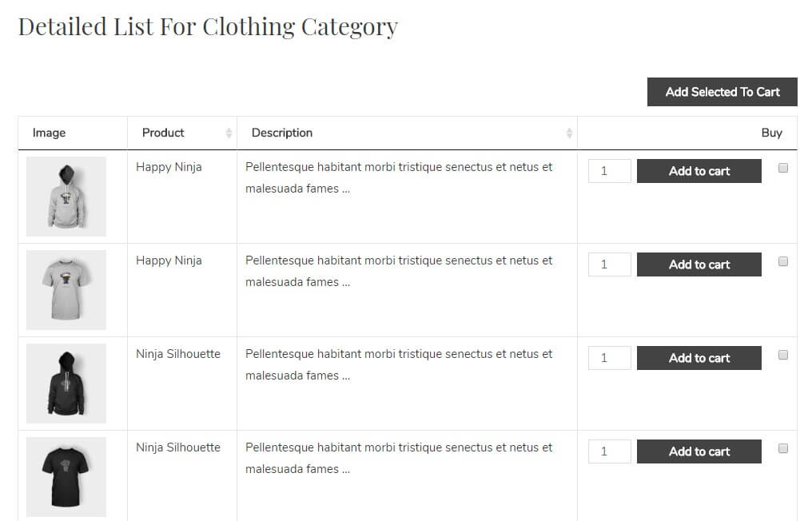
Task: Click the gray Happy Ninja t-shirt thumbnail
Action: [66, 289]
